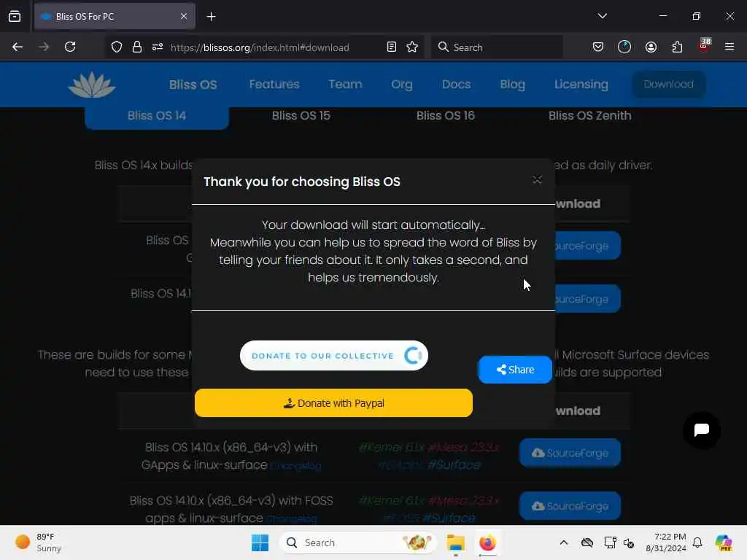Open the Docs page link
This screenshot has height=560, width=747.
pos(456,85)
